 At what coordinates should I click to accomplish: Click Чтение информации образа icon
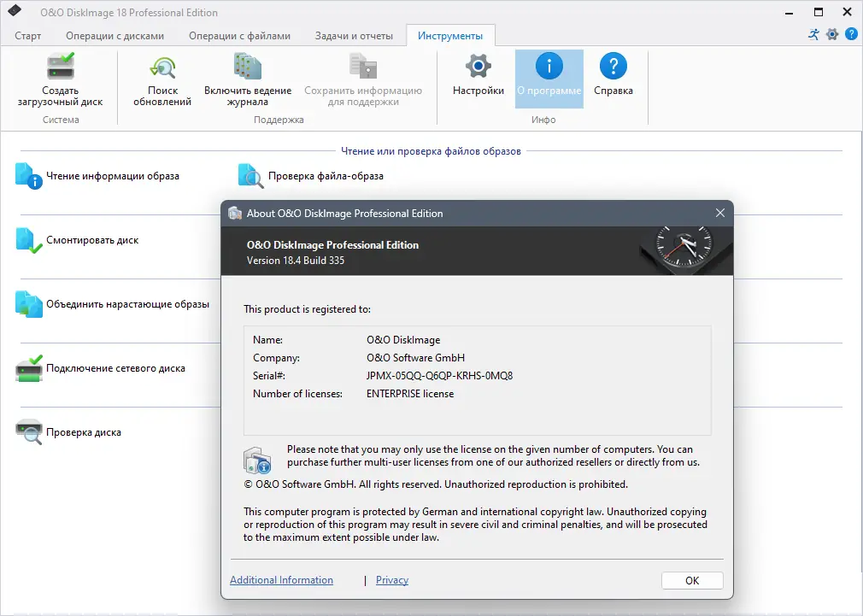[x=28, y=176]
